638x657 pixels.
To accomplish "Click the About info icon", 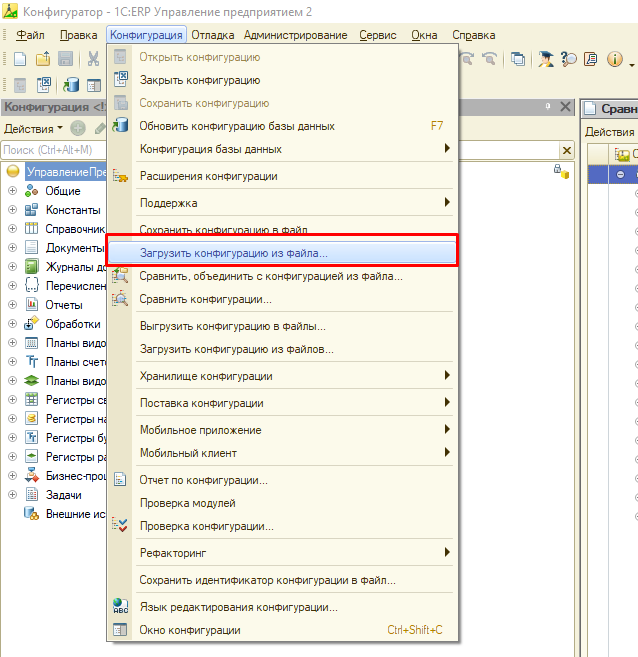I will coord(615,59).
